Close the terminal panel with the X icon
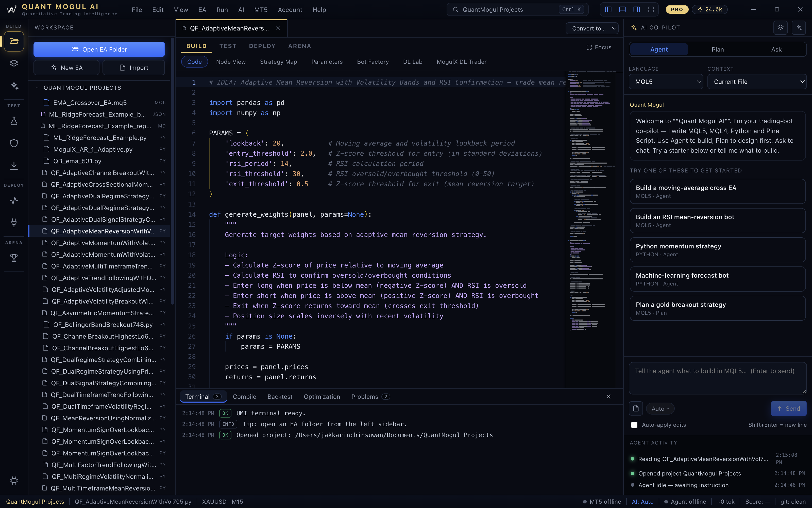812x508 pixels. coord(609,396)
